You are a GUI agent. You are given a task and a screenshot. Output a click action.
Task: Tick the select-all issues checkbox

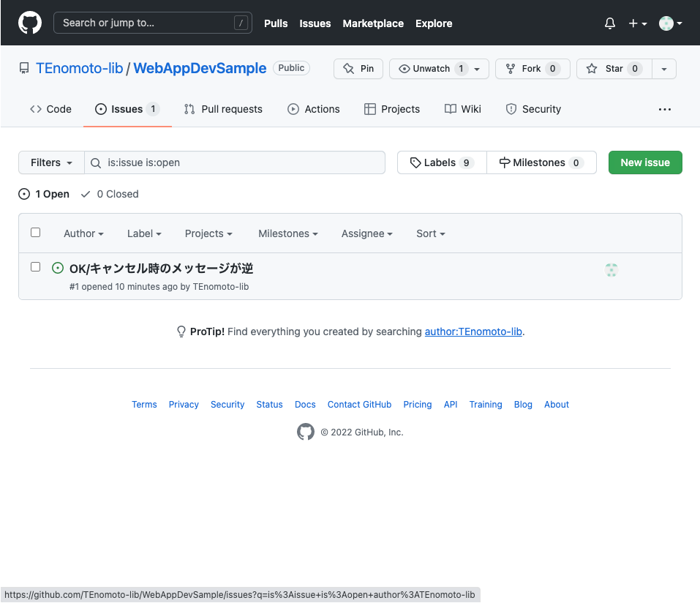35,232
